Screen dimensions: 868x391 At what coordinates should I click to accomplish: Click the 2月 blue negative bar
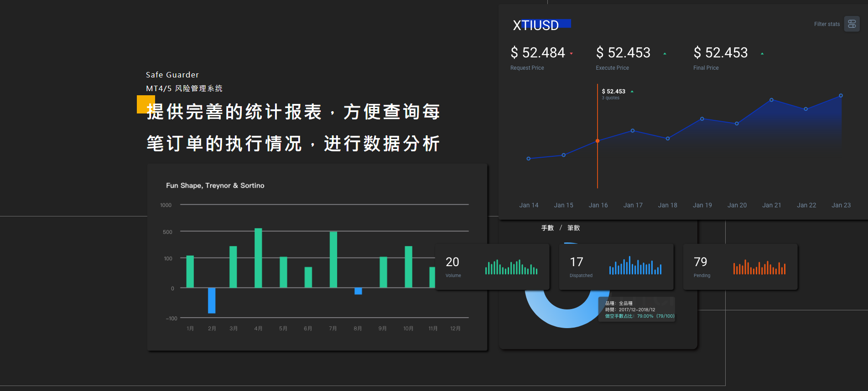[x=212, y=300]
